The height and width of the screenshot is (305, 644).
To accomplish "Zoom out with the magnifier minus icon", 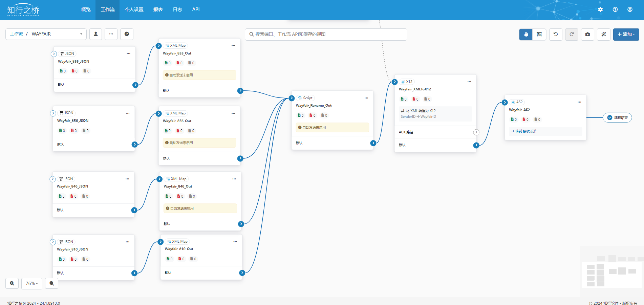I will click(52, 283).
